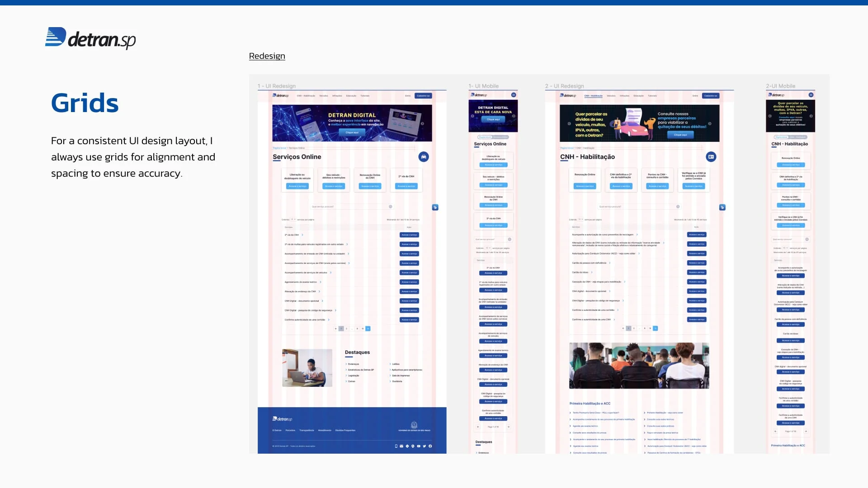This screenshot has width=868, height=488.
Task: Open items-per-page dropdown in CNH - Habilitação list
Action: tap(580, 220)
